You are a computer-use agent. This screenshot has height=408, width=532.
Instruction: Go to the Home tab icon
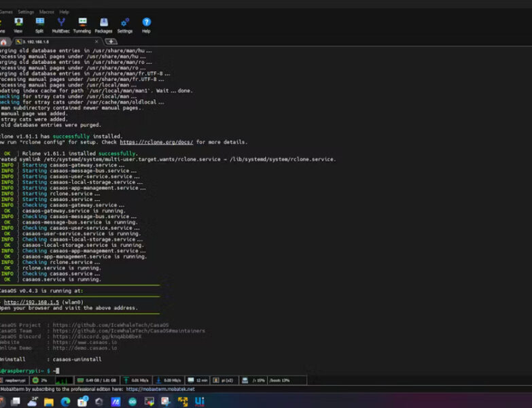tap(4, 41)
